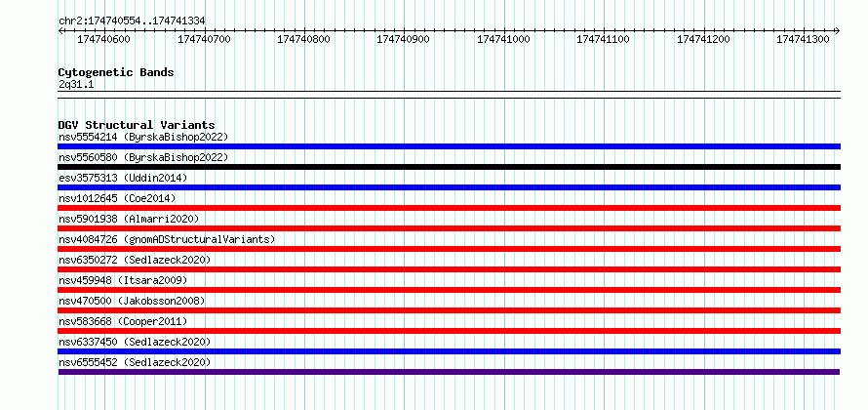Click ruler position 174740800

(303, 39)
